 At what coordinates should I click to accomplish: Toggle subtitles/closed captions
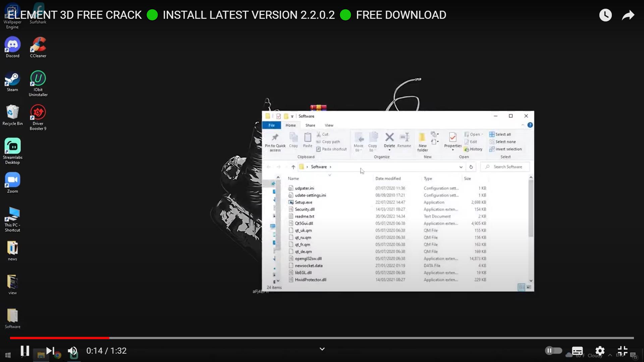click(577, 351)
